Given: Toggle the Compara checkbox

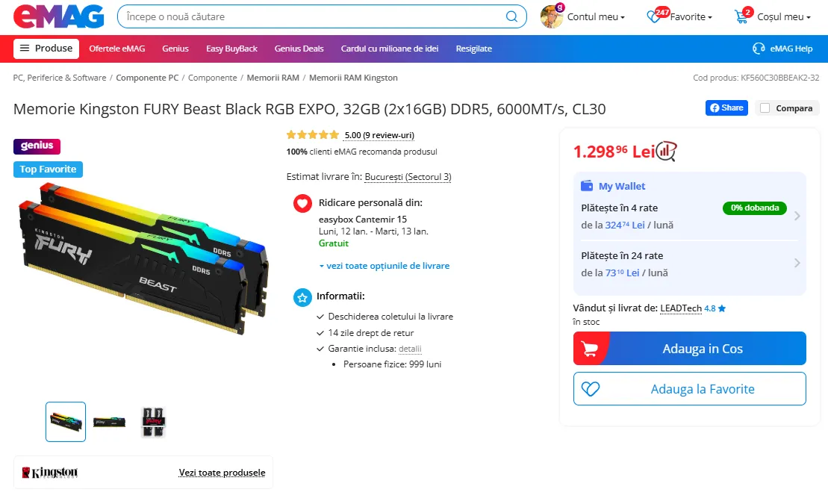Looking at the screenshot, I should coord(765,108).
